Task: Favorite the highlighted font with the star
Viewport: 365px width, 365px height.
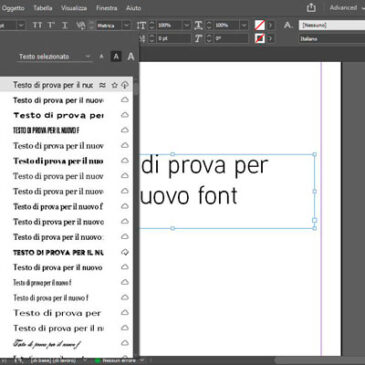Action: [x=114, y=85]
